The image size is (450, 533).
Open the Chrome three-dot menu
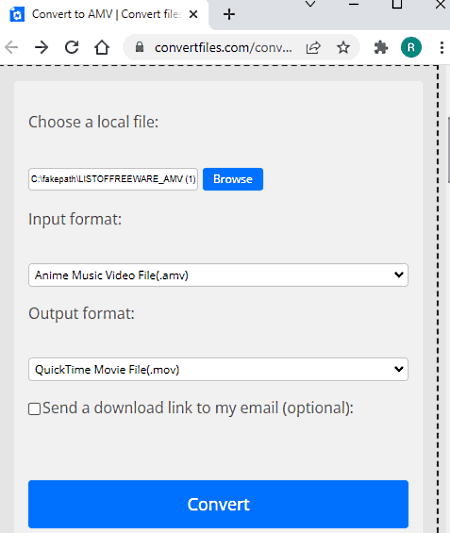click(x=442, y=48)
